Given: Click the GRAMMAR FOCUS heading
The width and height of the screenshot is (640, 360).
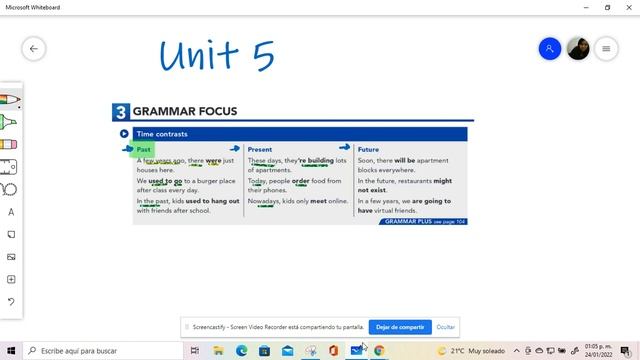Looking at the screenshot, I should pyautogui.click(x=185, y=111).
